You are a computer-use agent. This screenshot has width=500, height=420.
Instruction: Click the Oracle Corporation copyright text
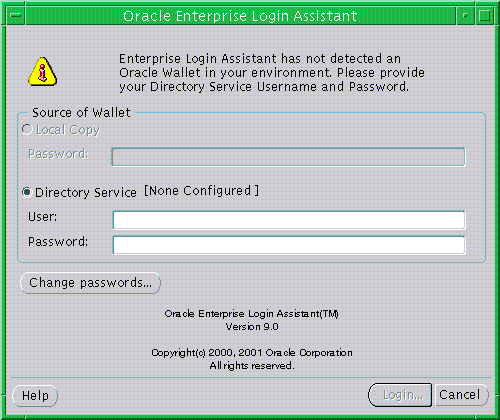click(x=252, y=353)
